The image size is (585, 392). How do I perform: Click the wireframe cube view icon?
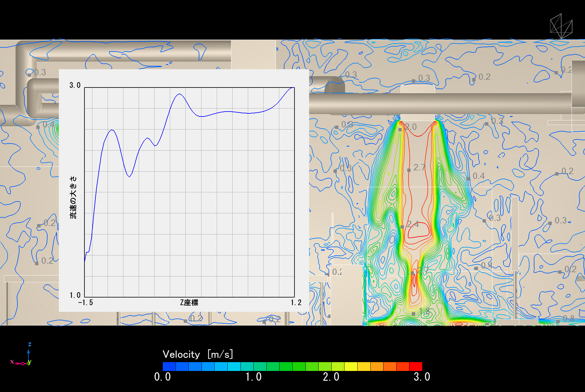(x=561, y=26)
